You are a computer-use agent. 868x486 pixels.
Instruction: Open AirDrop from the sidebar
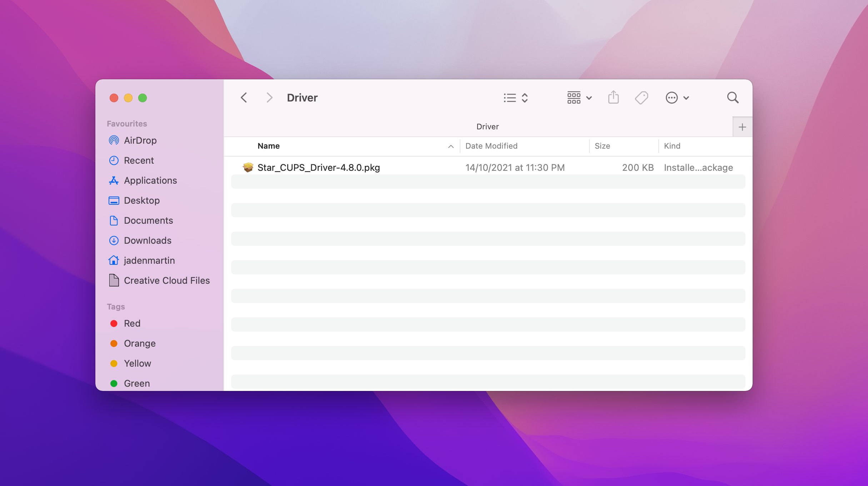(x=141, y=140)
